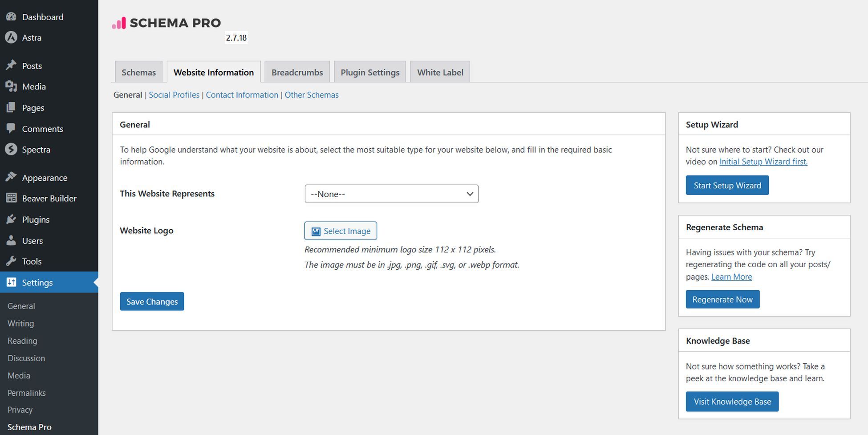
Task: Open Reading settings submenu item
Action: [x=22, y=341]
